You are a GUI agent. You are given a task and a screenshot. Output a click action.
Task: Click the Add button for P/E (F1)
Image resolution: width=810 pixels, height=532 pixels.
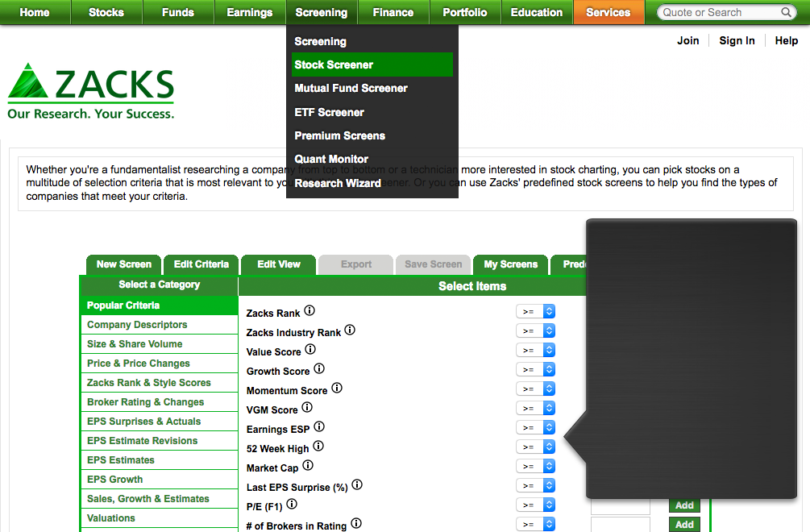[684, 505]
